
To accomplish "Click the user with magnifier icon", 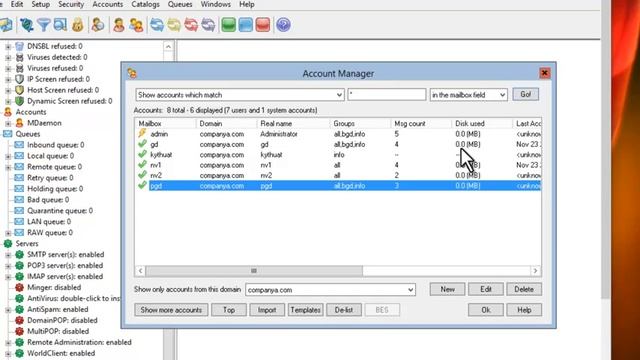I will click(x=98, y=25).
